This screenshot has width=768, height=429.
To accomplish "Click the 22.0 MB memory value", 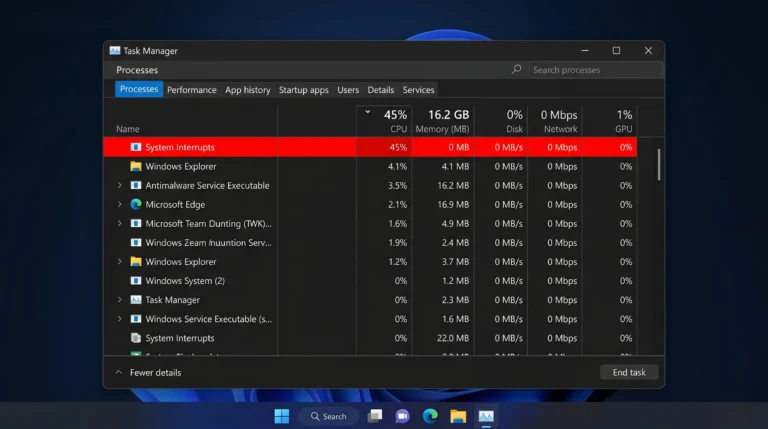I will [453, 338].
